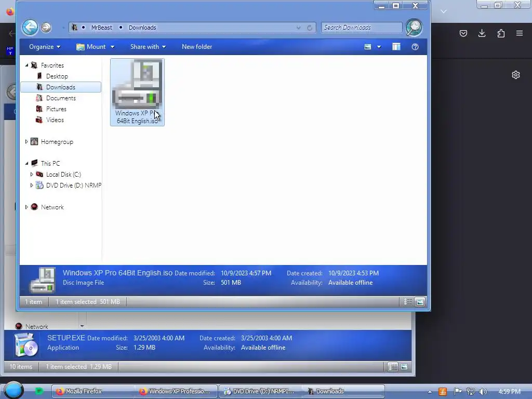The width and height of the screenshot is (532, 399).
Task: Click the green taskbar icon beside Start
Action: click(x=39, y=391)
